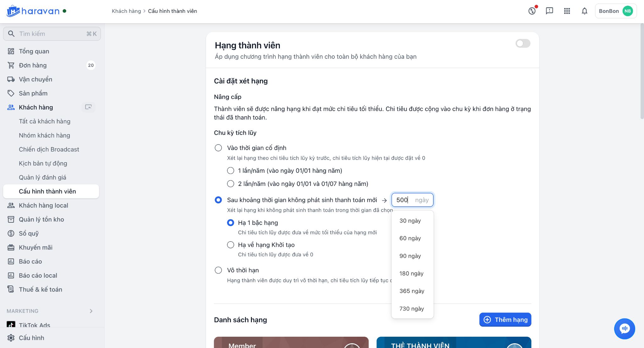Image resolution: width=644 pixels, height=348 pixels.
Task: Open Tất cả khách hàng submenu
Action: (45, 121)
